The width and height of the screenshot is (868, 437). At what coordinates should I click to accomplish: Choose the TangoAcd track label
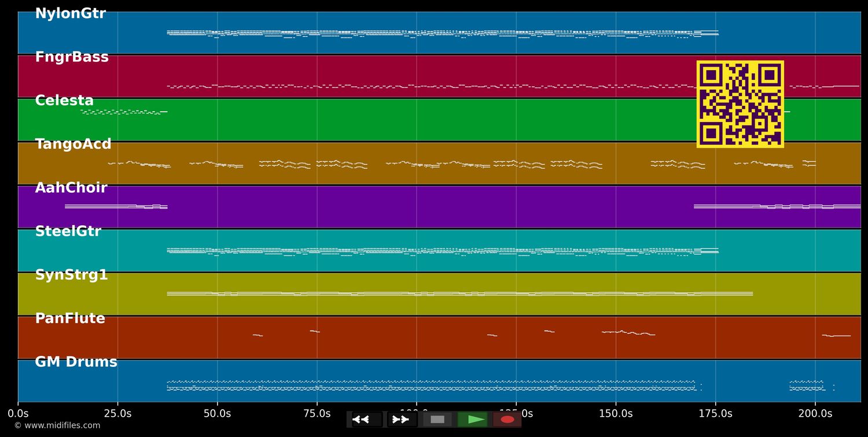click(73, 144)
